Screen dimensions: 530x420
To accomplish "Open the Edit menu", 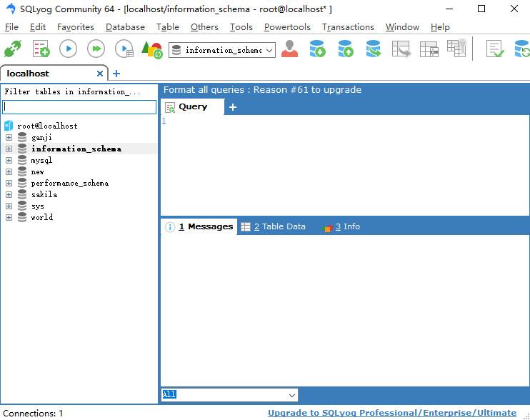I will point(38,27).
